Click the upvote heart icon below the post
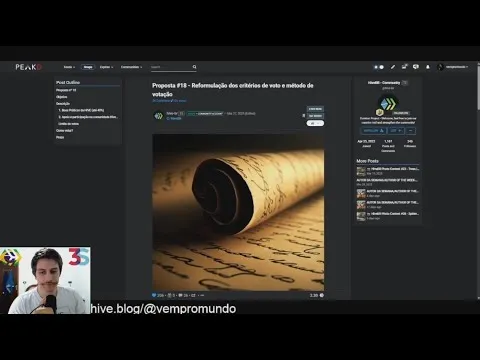The height and width of the screenshot is (360, 480). click(154, 295)
